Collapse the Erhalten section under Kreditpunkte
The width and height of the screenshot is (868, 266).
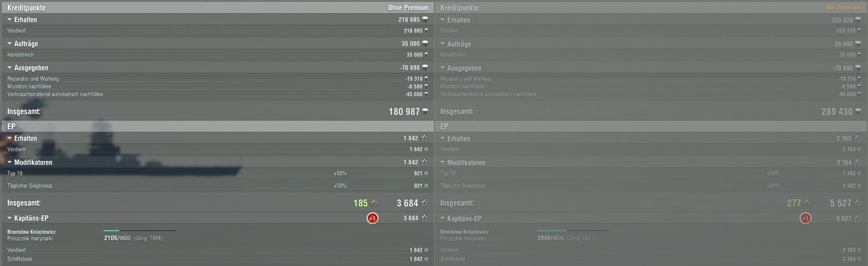point(10,19)
